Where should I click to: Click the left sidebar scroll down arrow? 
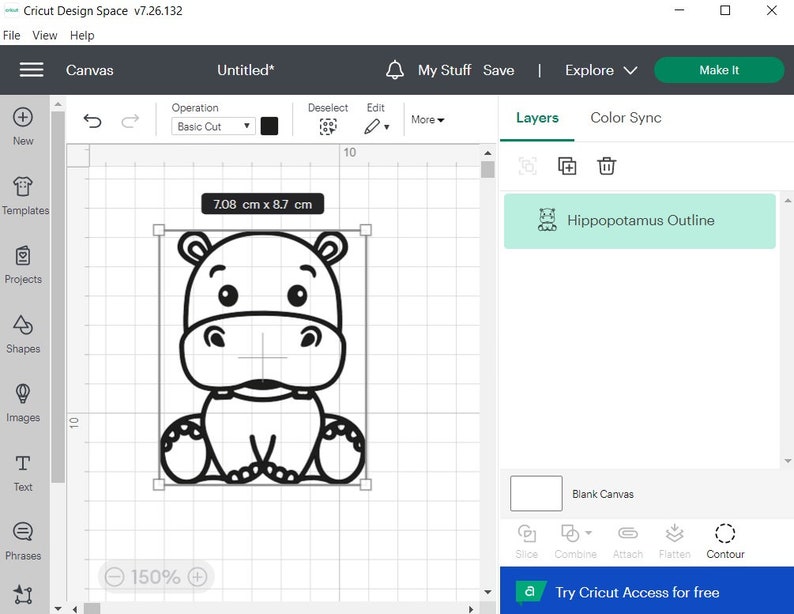click(x=58, y=608)
